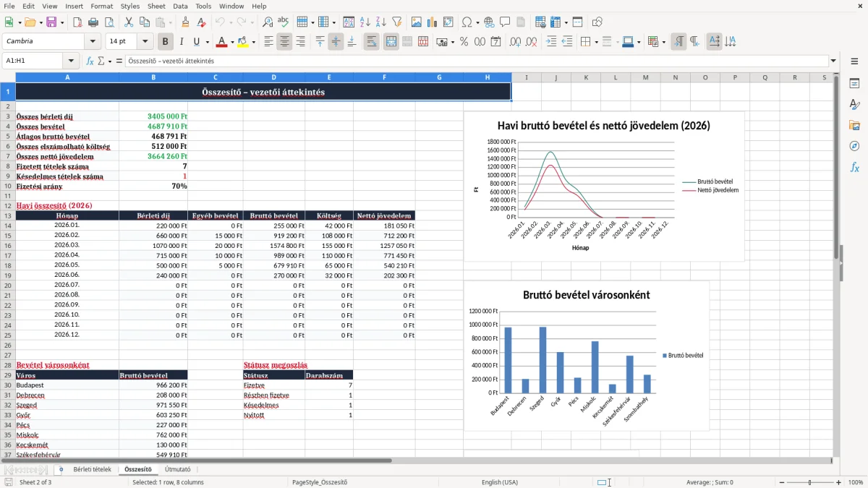
Task: Toggle Italic formatting
Action: point(181,42)
